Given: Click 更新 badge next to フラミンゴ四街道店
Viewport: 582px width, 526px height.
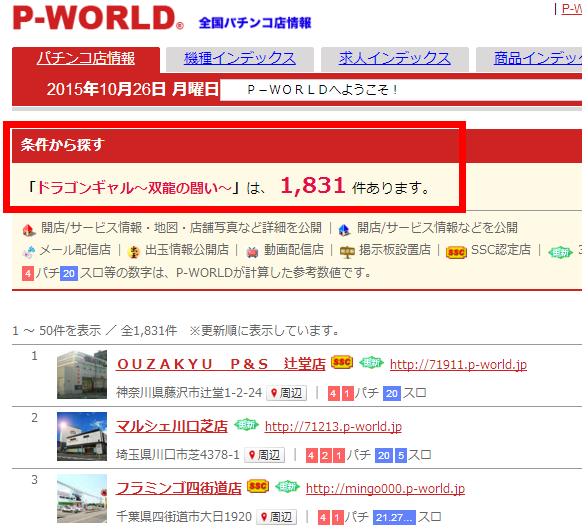Looking at the screenshot, I should (287, 486).
